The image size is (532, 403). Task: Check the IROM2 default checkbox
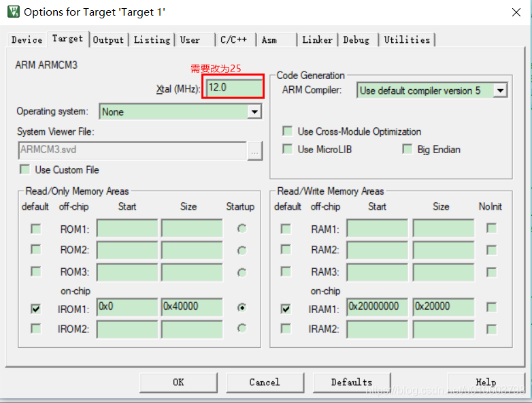[x=35, y=329]
